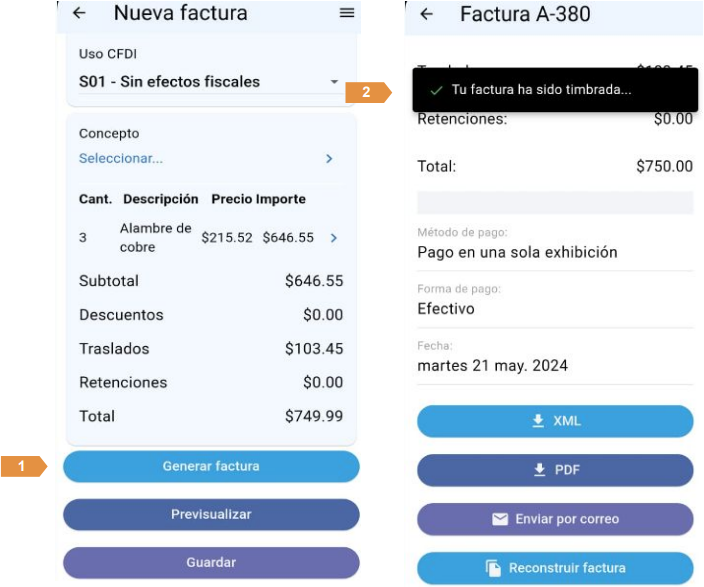The width and height of the screenshot is (704, 587).
Task: Click envelope icon on Enviar por correo
Action: [x=500, y=519]
